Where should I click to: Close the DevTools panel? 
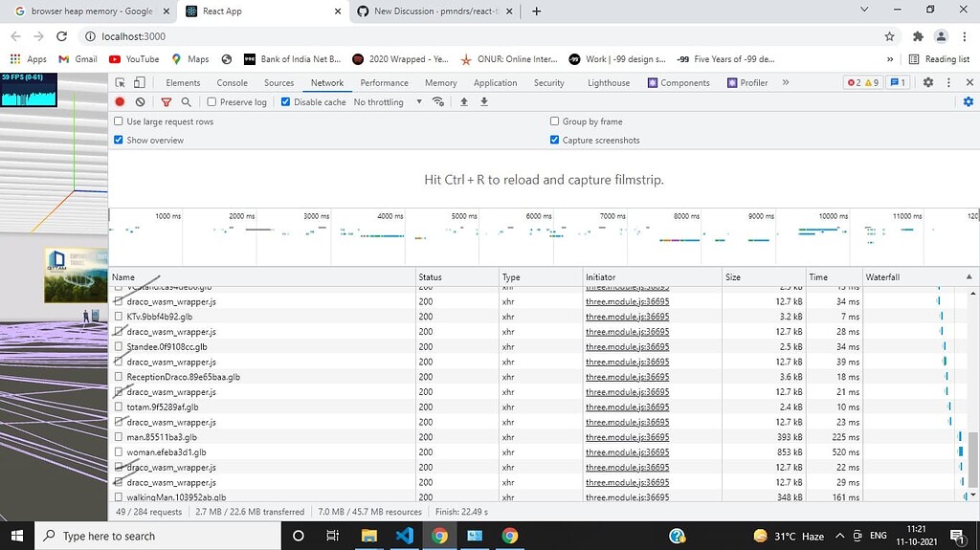pos(969,82)
